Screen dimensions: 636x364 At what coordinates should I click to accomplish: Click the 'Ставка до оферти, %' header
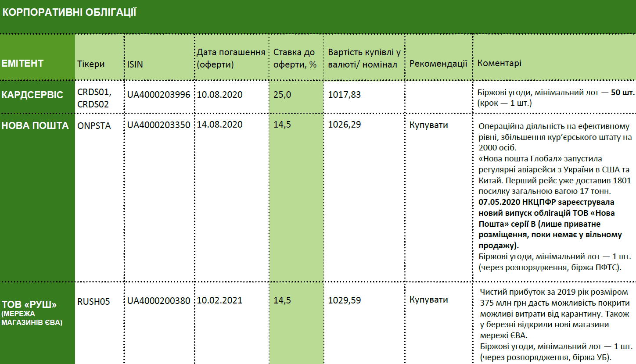pos(295,58)
